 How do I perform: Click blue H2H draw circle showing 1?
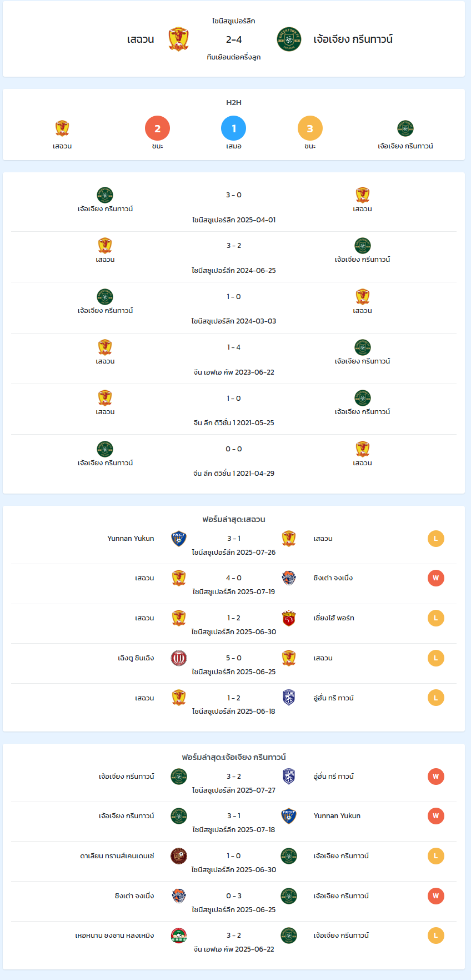(234, 128)
